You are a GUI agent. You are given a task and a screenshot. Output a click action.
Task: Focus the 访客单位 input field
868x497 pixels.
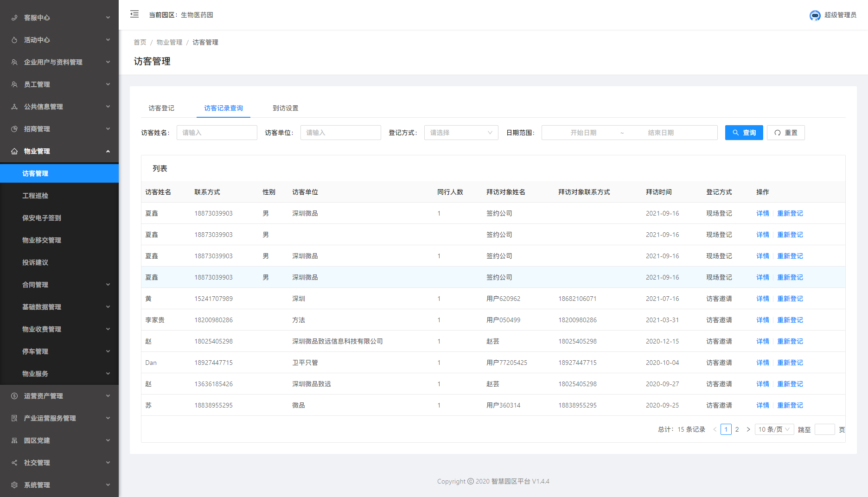click(x=340, y=133)
